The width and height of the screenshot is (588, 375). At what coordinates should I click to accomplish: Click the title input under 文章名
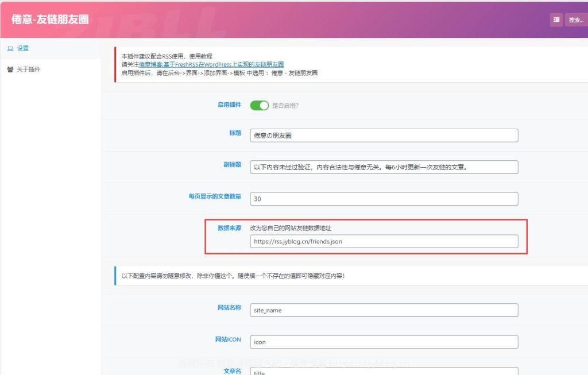click(384, 371)
